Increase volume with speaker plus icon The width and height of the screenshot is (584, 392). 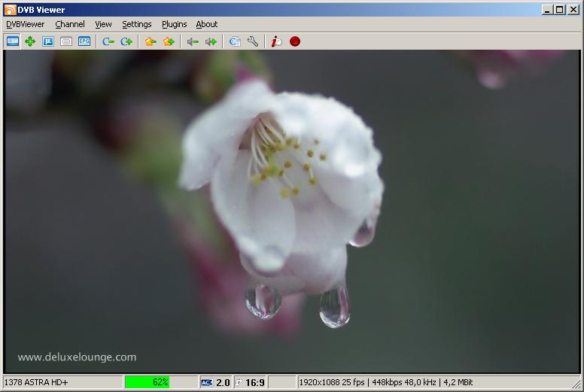(x=211, y=41)
